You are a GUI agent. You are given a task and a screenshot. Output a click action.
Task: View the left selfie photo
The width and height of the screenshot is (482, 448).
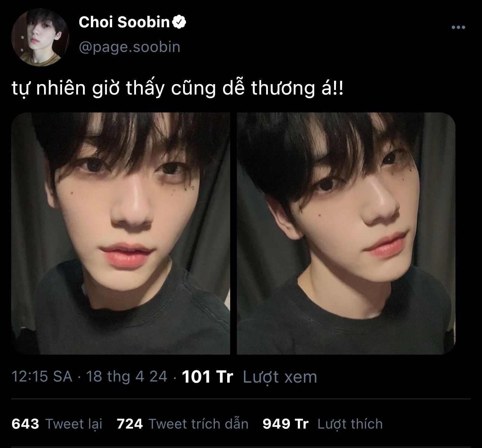point(121,234)
